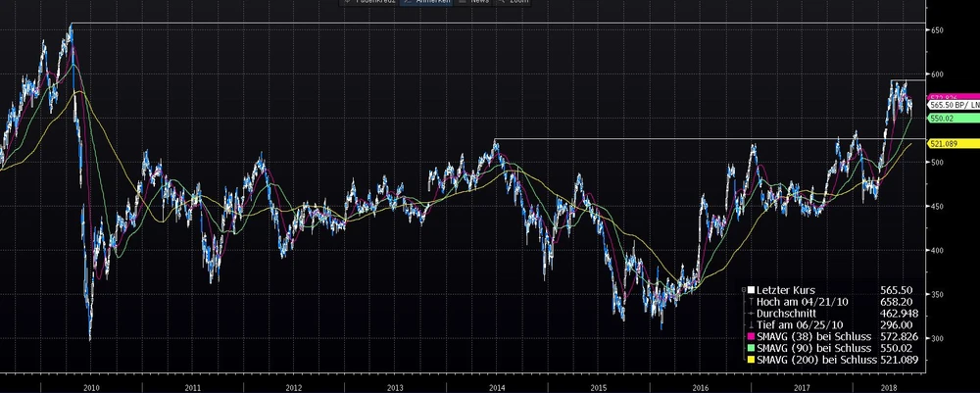This screenshot has height=393, width=980.
Task: Open the News tab
Action: pyautogui.click(x=480, y=3)
